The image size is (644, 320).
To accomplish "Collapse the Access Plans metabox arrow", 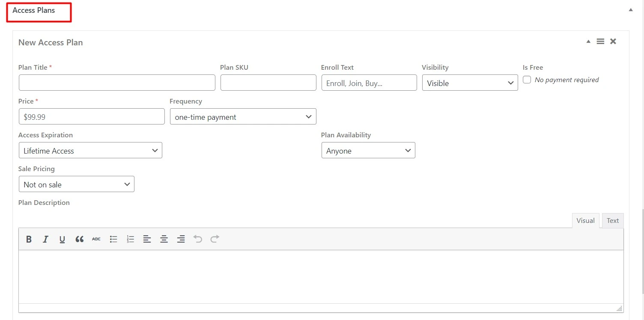I will coord(631,10).
